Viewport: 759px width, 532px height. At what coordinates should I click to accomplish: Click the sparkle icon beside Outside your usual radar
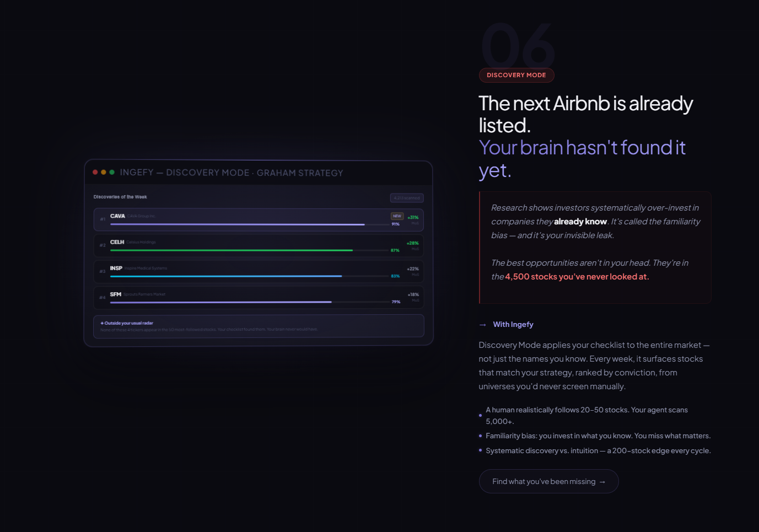coord(102,323)
